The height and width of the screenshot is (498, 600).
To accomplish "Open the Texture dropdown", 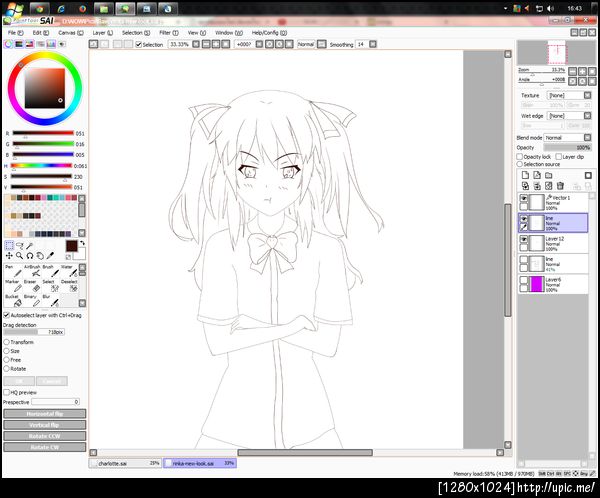I will point(587,95).
